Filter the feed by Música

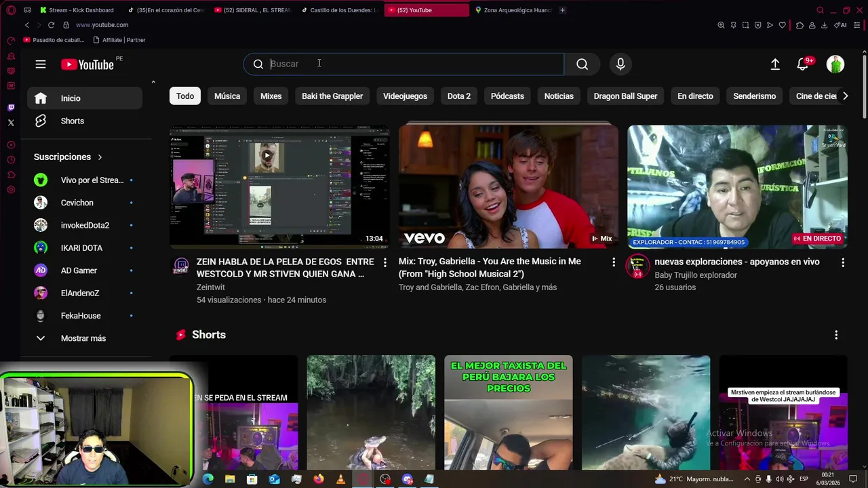coord(227,96)
